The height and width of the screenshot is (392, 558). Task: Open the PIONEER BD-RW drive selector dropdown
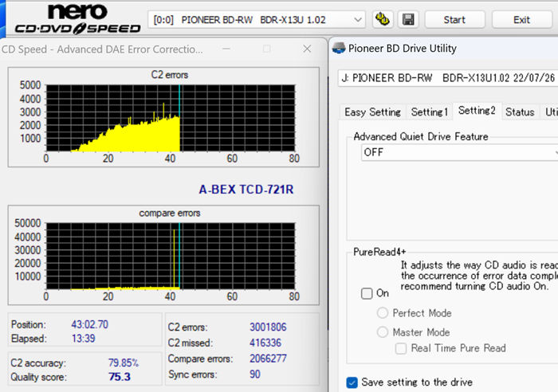[257, 18]
